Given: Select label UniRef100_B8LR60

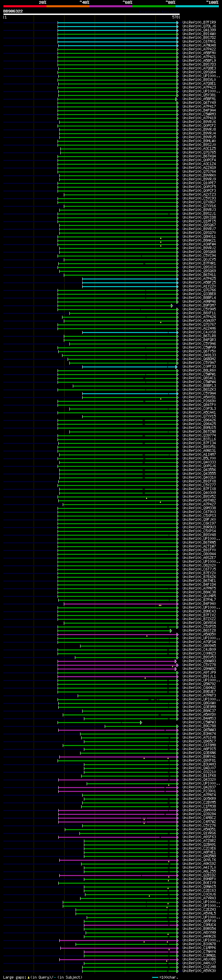Looking at the screenshot, I should pyautogui.click(x=199, y=370).
